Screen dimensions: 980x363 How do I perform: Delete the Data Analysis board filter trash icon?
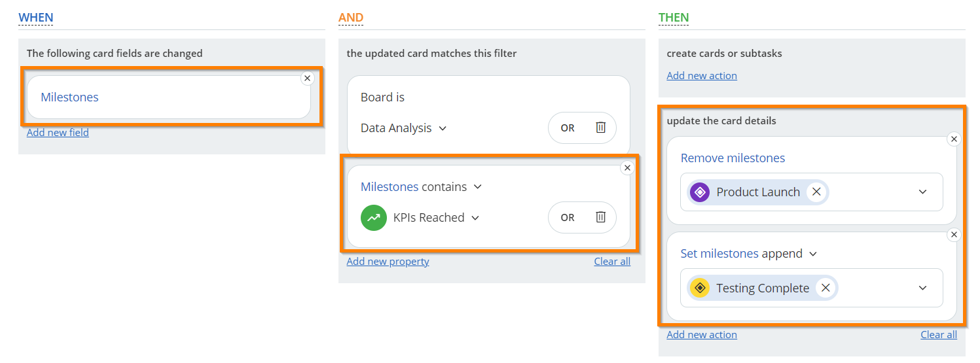tap(600, 128)
